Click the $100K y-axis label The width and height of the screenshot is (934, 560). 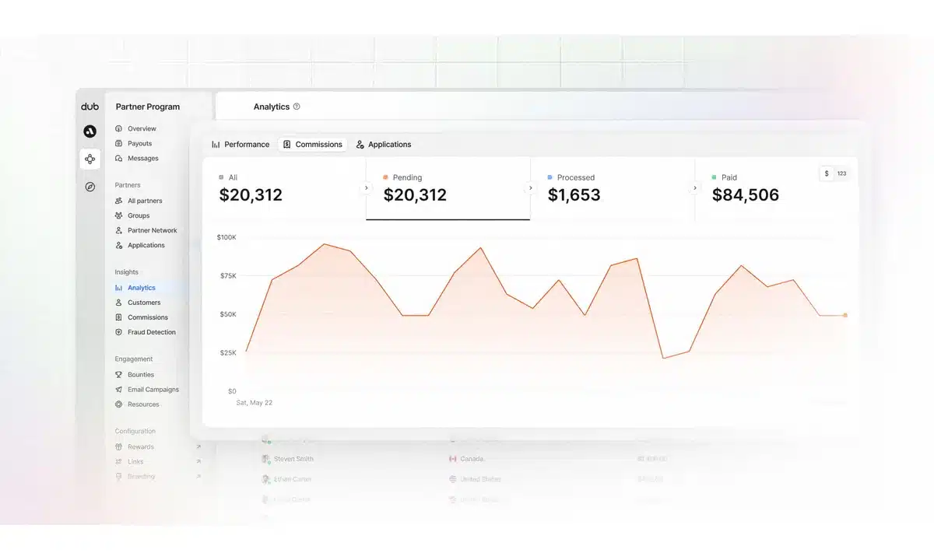[x=226, y=237]
